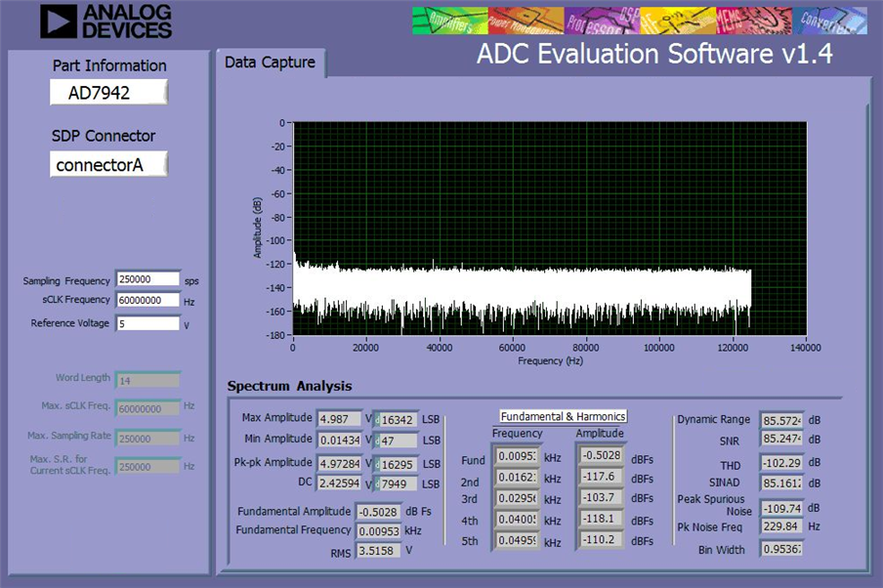Click the MEMS banner tile
The height and width of the screenshot is (588, 883).
click(x=754, y=21)
